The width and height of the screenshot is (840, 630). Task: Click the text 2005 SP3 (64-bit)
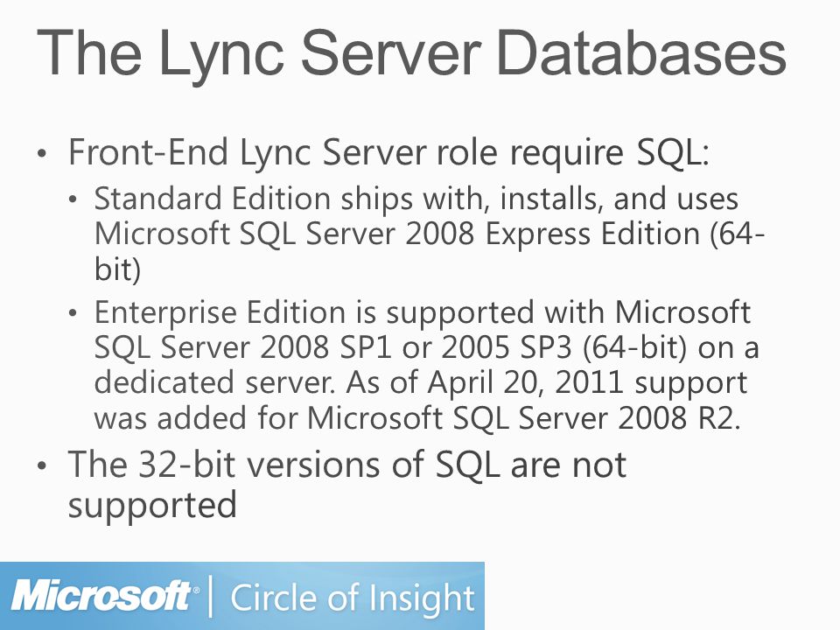click(563, 348)
